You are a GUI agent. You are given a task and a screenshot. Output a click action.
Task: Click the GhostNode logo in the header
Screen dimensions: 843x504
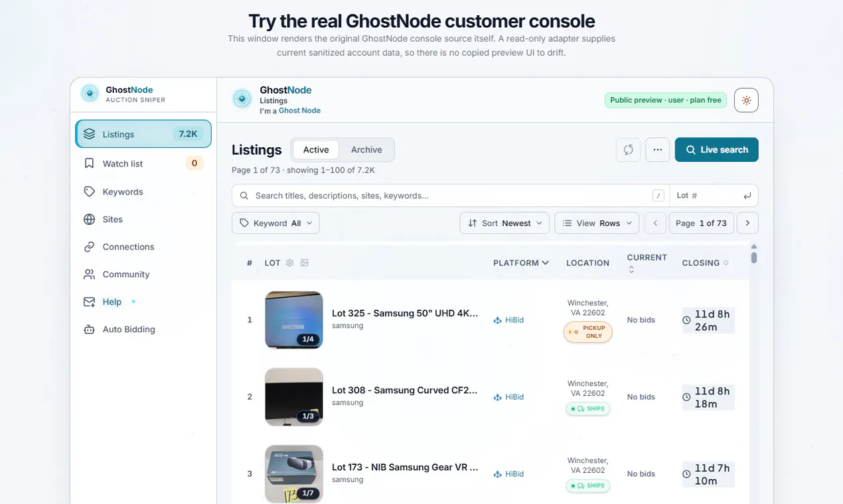[x=242, y=99]
